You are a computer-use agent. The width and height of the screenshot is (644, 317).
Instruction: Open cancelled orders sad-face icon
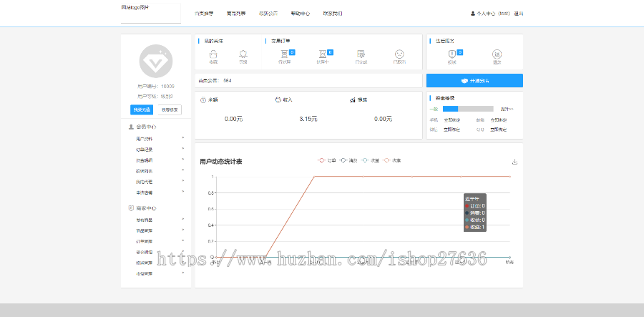tap(399, 54)
